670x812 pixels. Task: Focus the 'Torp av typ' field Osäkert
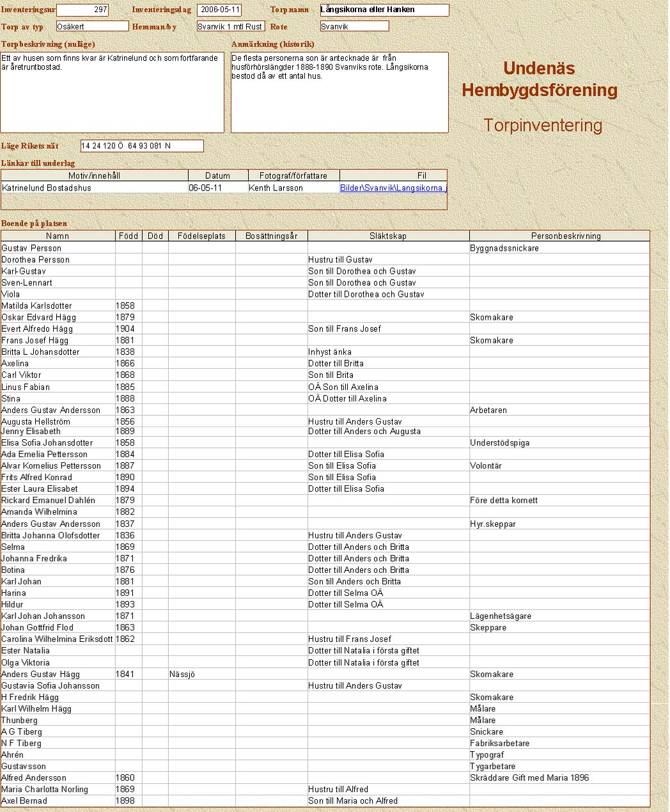click(x=92, y=26)
